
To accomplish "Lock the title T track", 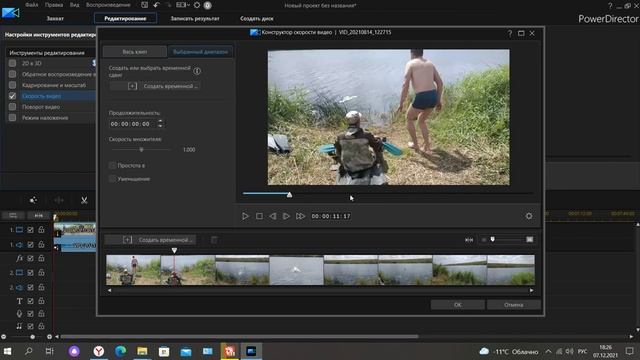I will [41, 301].
